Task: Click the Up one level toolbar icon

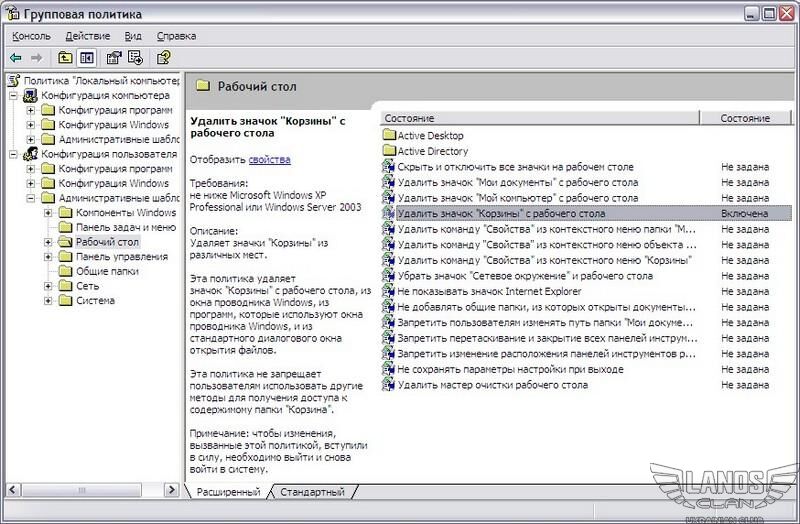Action: (66, 57)
